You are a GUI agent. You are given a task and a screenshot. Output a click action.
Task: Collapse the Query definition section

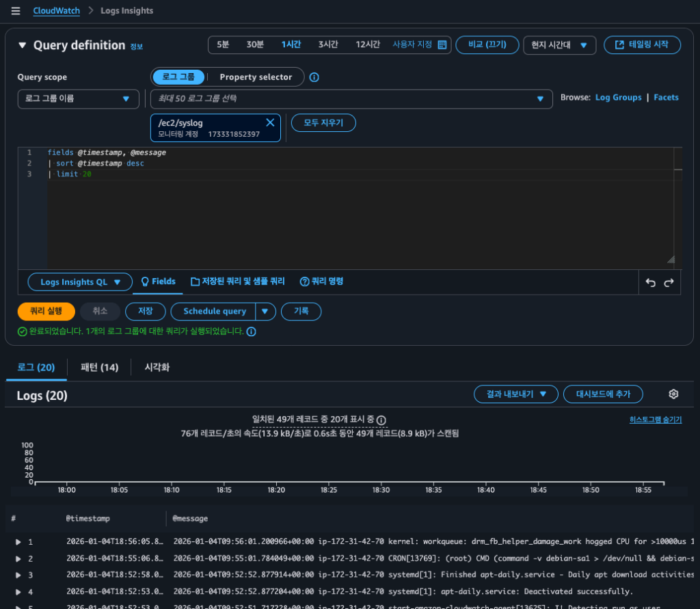(x=22, y=45)
